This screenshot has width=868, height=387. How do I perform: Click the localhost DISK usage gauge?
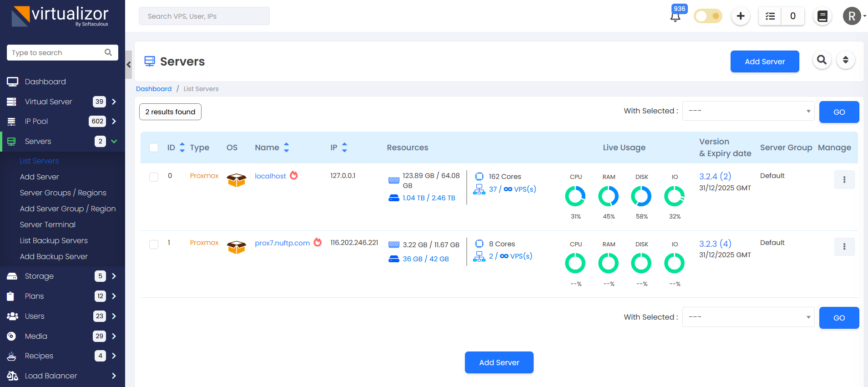[x=641, y=196]
